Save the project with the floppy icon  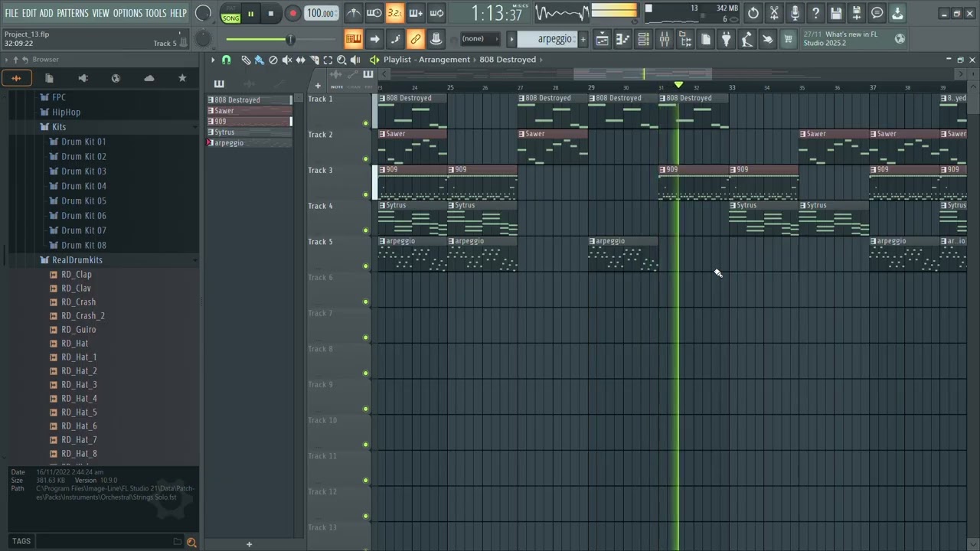pyautogui.click(x=836, y=13)
